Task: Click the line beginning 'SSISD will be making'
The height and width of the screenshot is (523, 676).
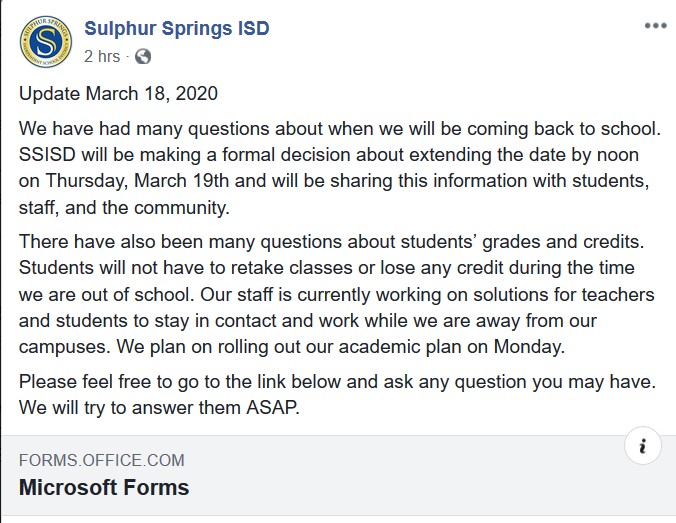Action: click(329, 155)
